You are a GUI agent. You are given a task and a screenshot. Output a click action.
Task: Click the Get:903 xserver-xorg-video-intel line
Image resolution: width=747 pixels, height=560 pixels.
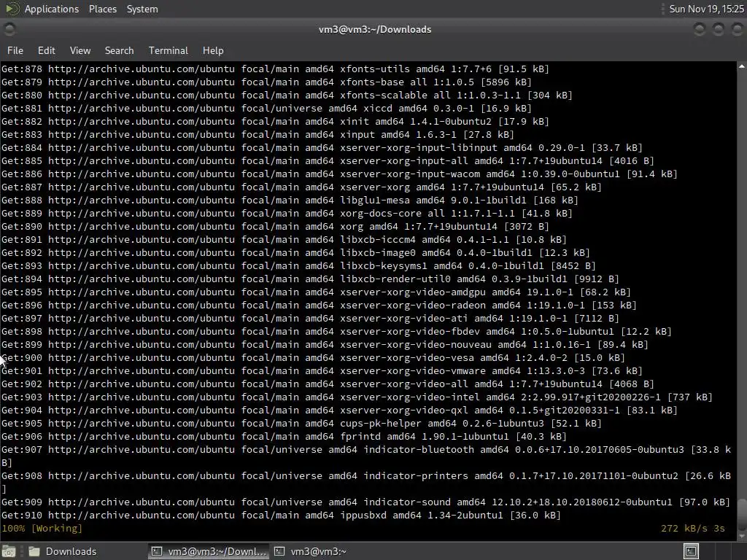point(357,397)
